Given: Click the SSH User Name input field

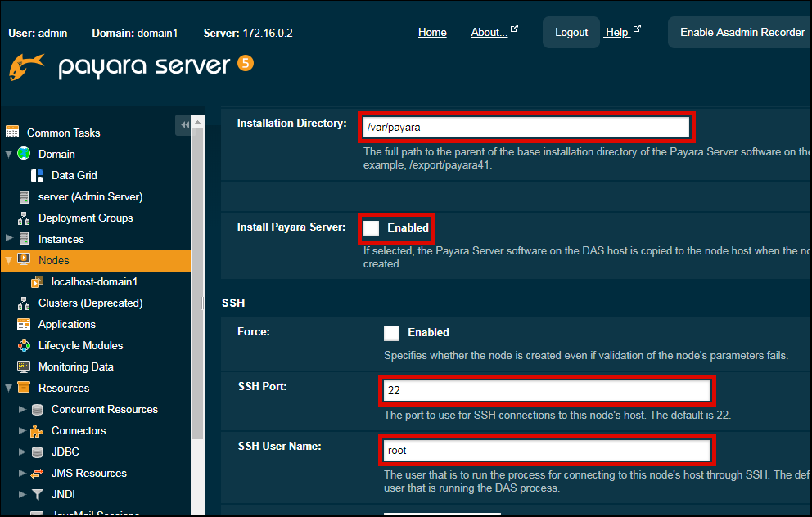Looking at the screenshot, I should (x=547, y=450).
